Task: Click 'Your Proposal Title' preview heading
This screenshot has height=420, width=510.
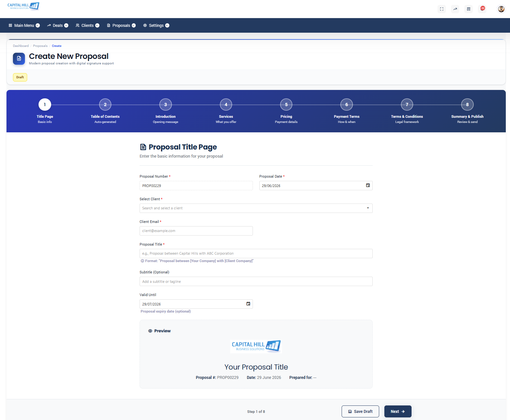Action: tap(256, 367)
